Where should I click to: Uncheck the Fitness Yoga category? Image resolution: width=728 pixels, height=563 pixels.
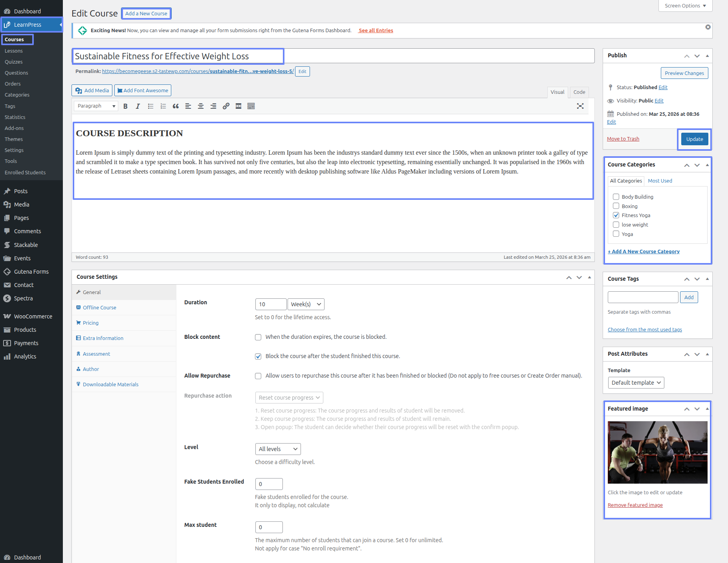pos(616,215)
